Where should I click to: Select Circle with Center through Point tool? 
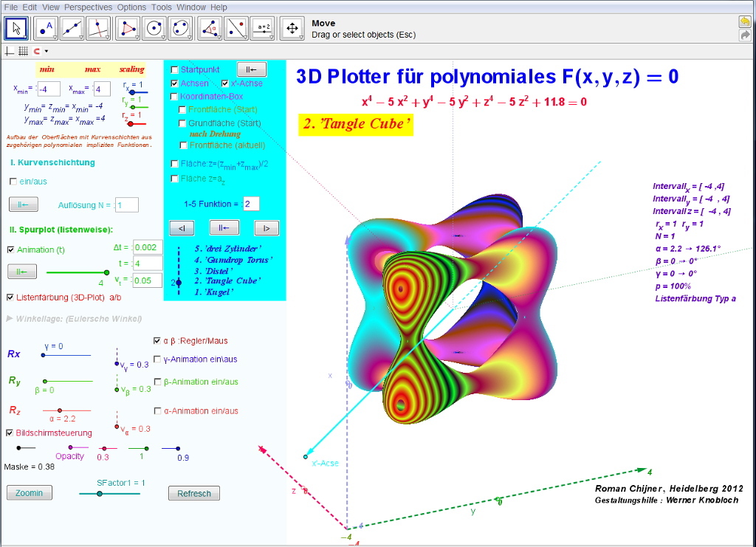click(154, 28)
